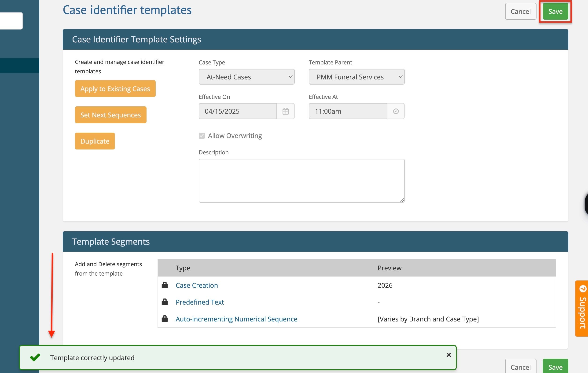The height and width of the screenshot is (373, 588).
Task: Open the Predefined Text segment link
Action: (x=199, y=302)
